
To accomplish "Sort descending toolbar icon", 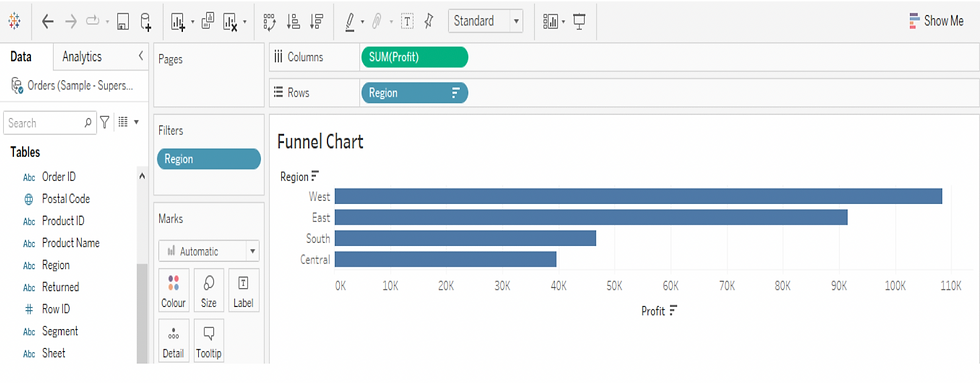I will [316, 22].
